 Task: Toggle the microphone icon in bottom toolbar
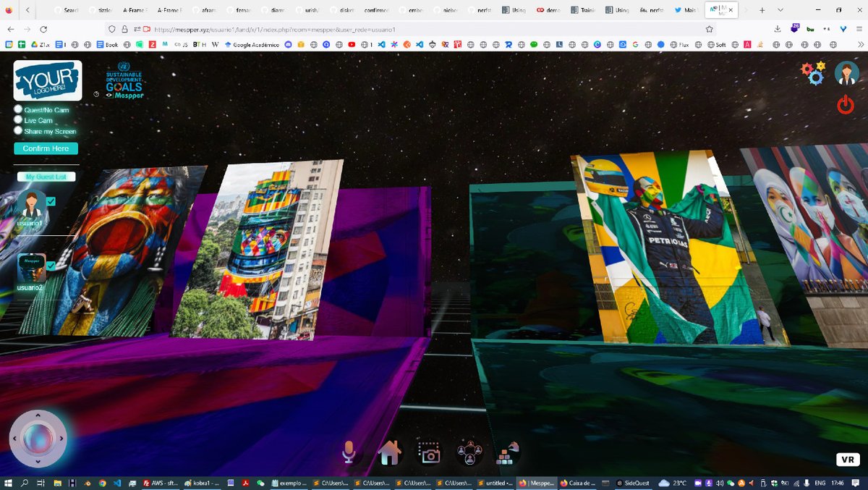tap(349, 452)
